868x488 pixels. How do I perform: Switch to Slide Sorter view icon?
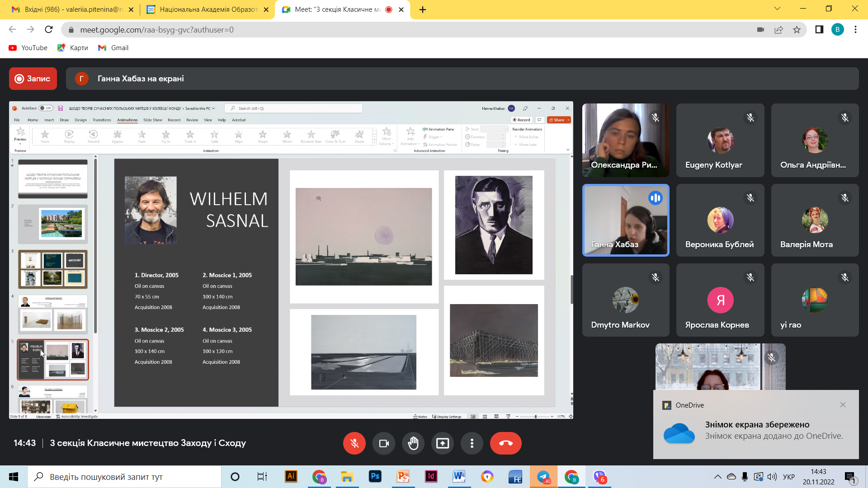(485, 417)
